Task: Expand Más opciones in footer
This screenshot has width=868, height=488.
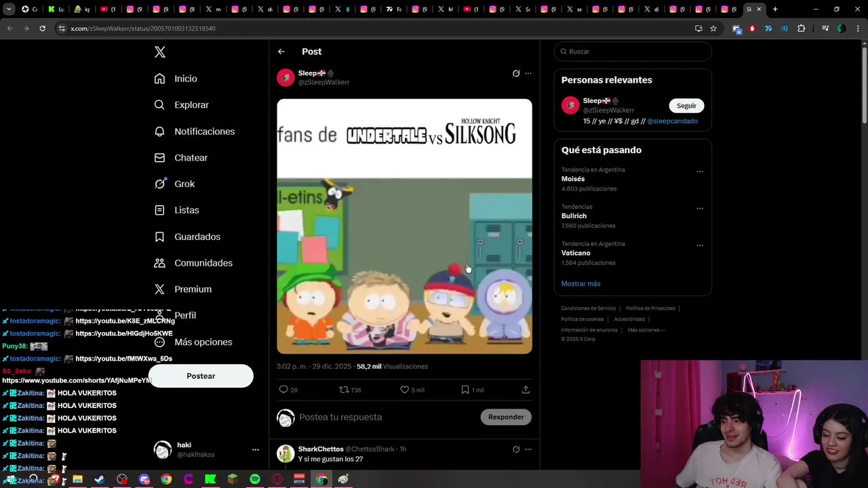Action: [x=646, y=330]
